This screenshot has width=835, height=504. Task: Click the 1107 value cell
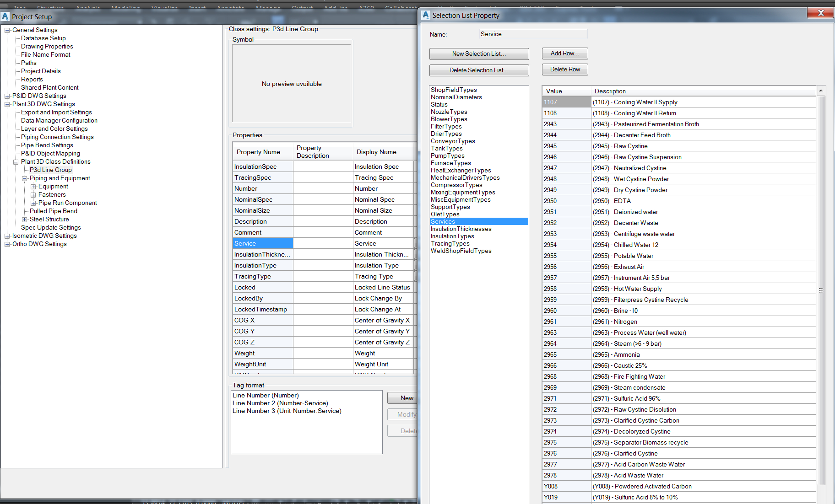click(567, 102)
